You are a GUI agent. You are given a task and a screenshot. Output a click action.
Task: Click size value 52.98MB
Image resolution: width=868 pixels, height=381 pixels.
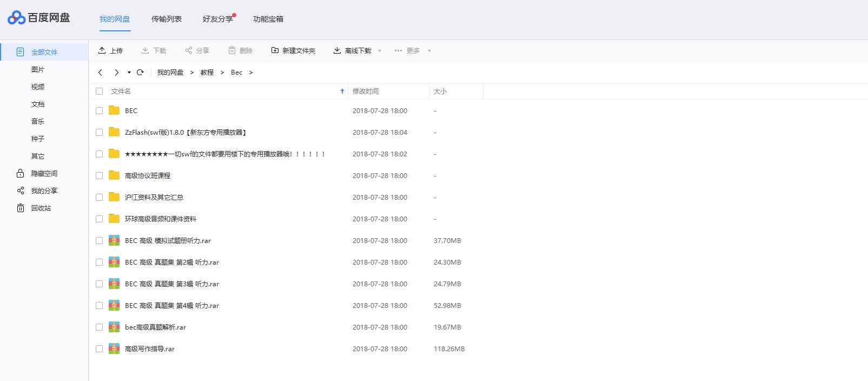click(447, 306)
